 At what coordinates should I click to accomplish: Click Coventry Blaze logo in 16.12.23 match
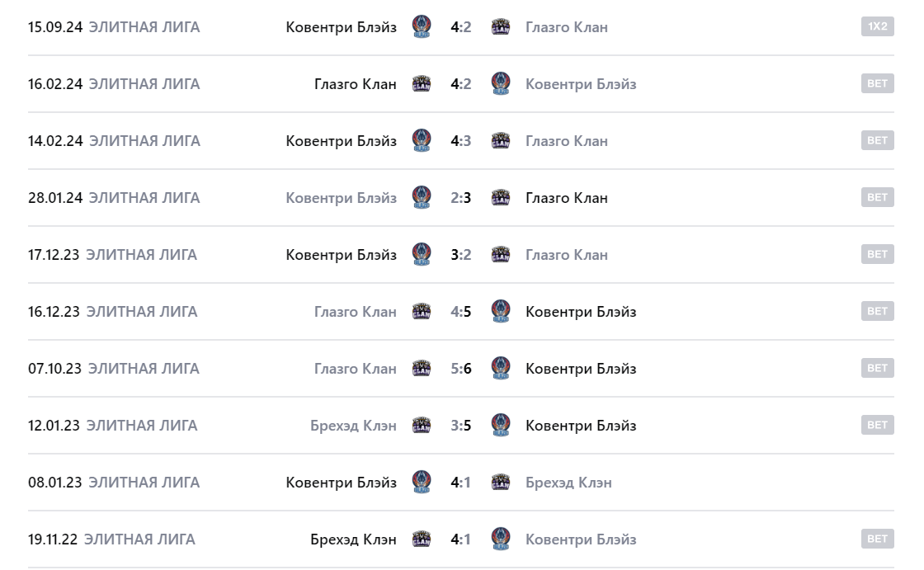(x=500, y=311)
